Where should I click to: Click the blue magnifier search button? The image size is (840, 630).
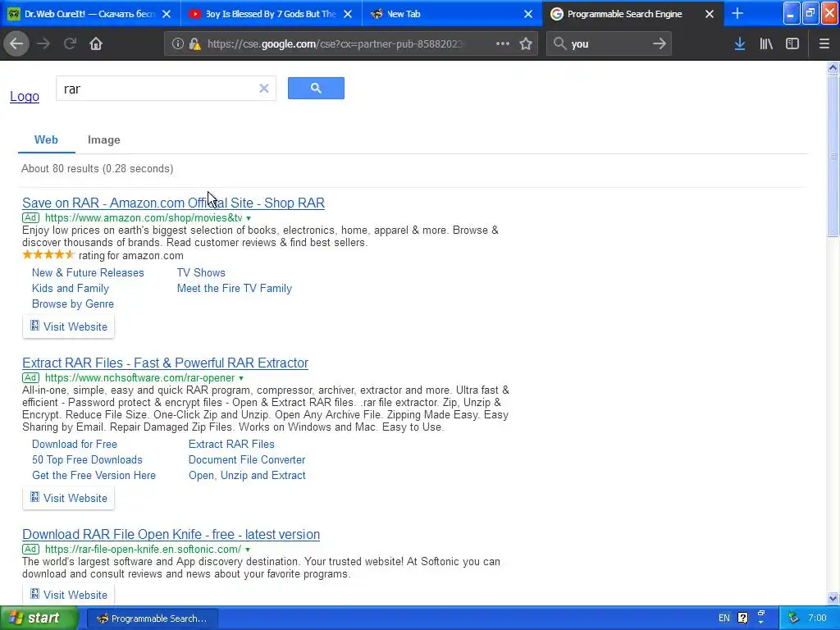[316, 89]
